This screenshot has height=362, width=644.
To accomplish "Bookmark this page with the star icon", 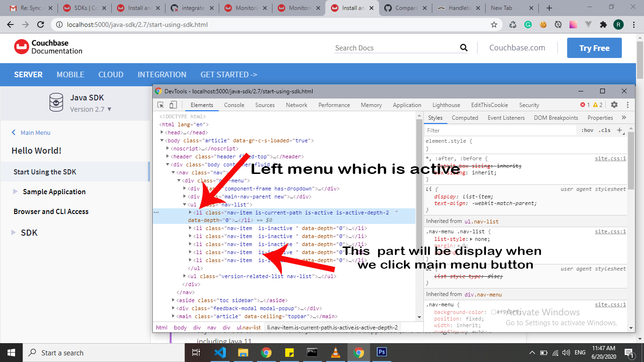I will [x=494, y=25].
